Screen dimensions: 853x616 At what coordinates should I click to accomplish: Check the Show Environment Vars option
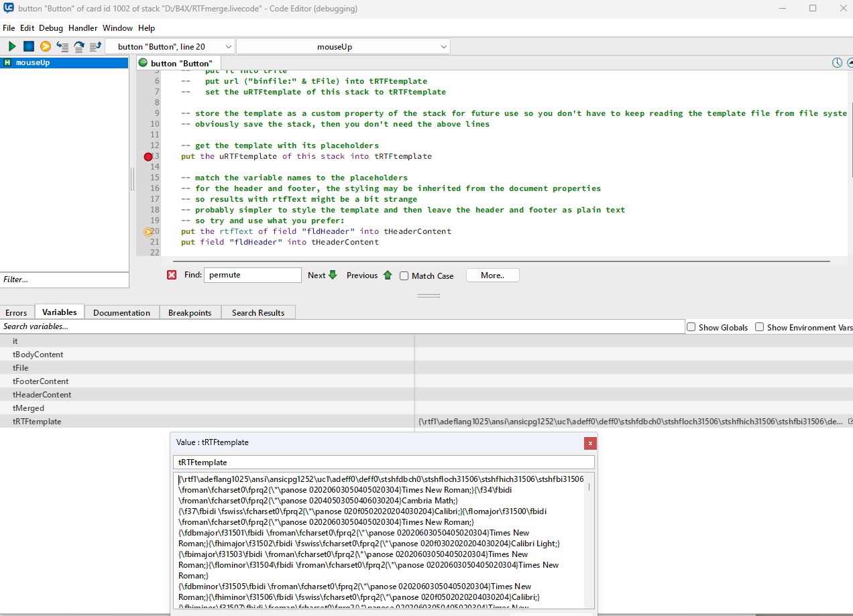760,327
